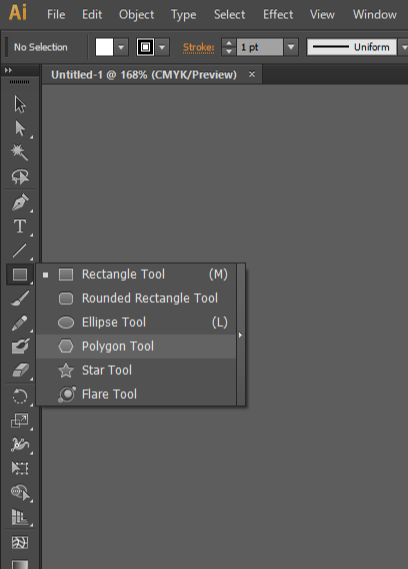Open the Window menu

point(375,15)
